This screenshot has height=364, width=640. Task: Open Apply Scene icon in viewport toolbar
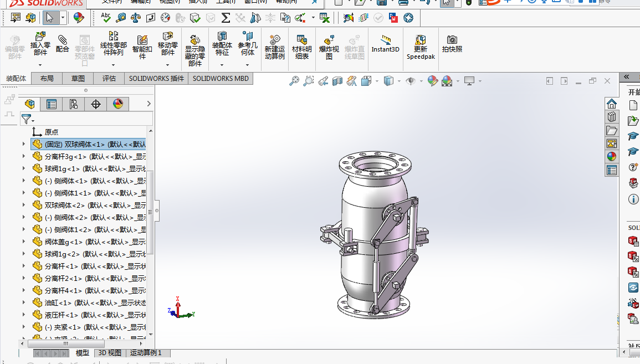coord(447,81)
